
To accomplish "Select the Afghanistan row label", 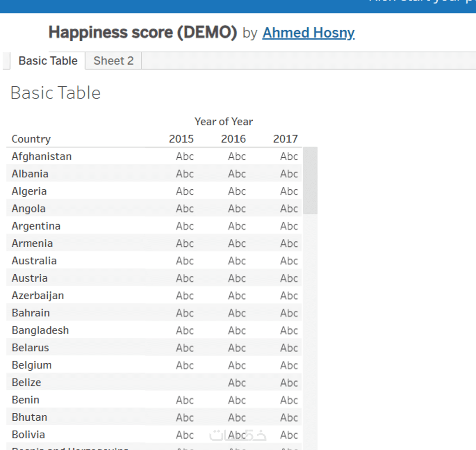I will [x=42, y=156].
